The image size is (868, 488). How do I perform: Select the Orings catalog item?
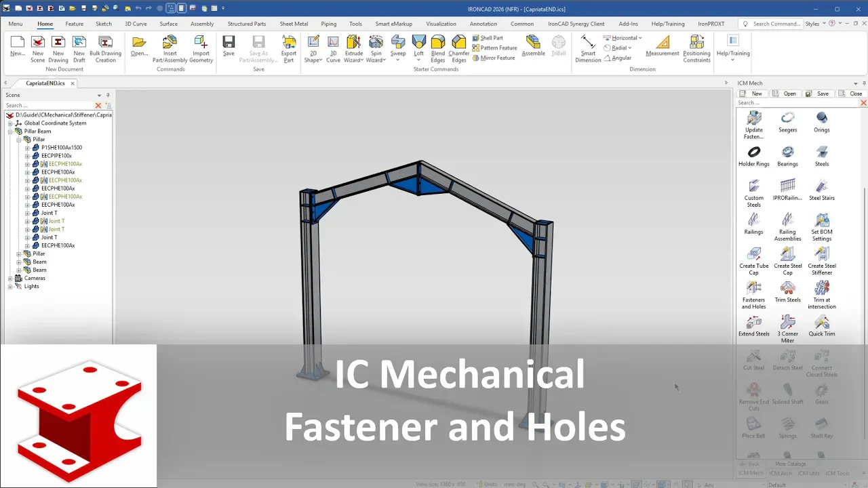[x=822, y=122]
